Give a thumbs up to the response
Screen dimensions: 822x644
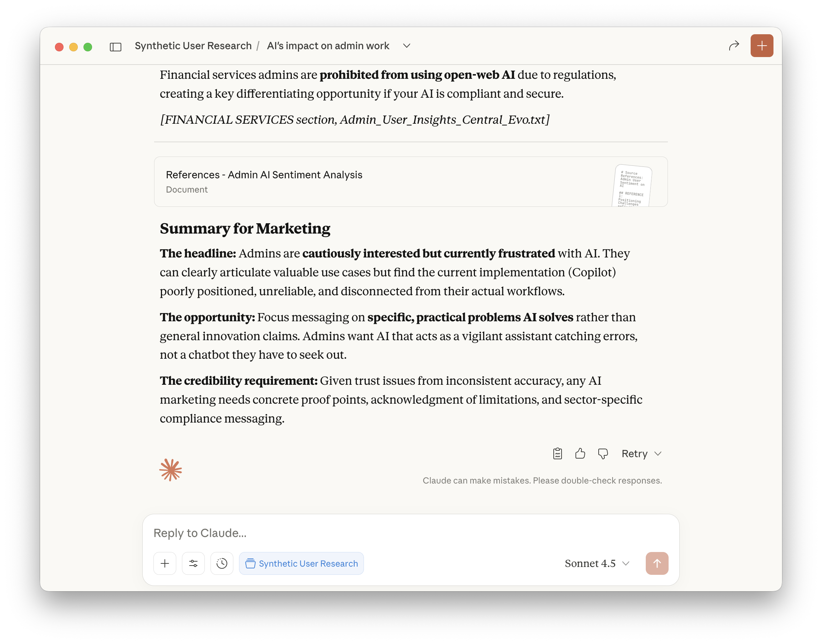coord(580,454)
